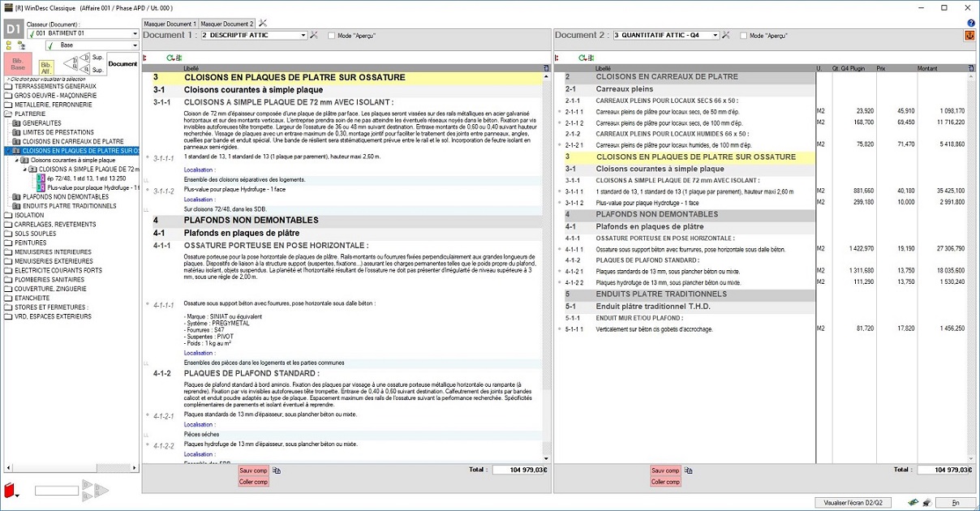
Task: Select ELECTRICITE COURANTS FORTS folder
Action: 54,271
